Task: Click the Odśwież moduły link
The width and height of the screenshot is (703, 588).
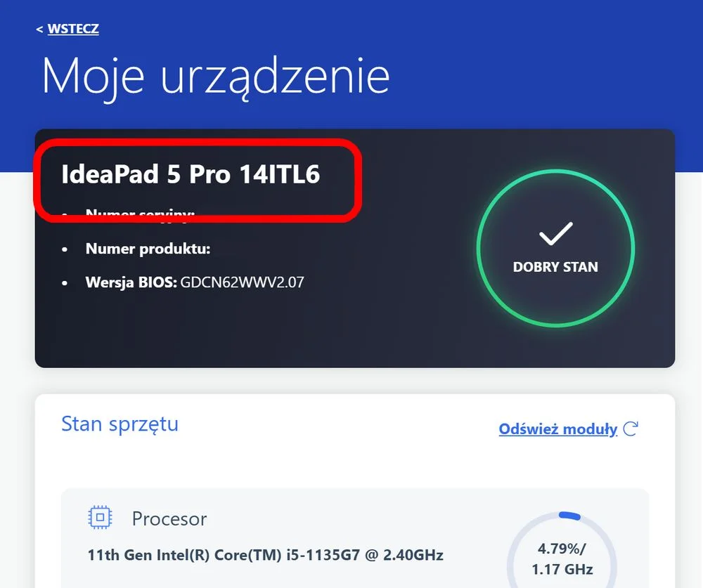Action: click(557, 429)
